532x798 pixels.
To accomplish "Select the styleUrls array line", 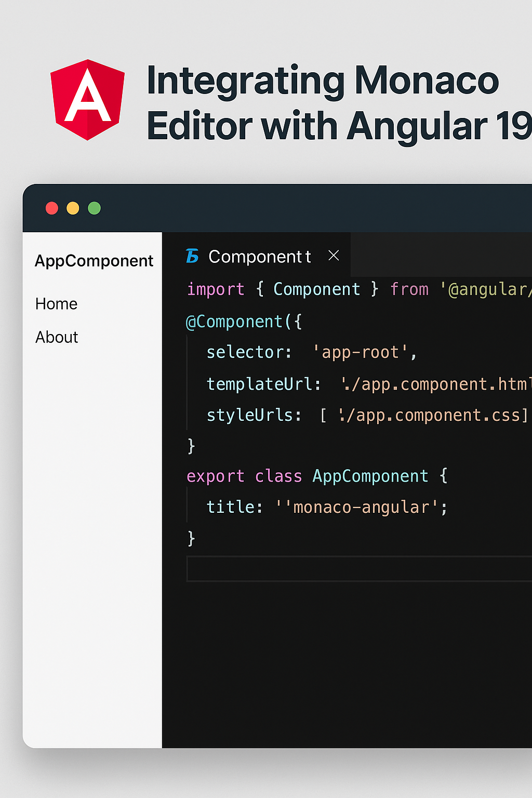I will click(x=364, y=415).
